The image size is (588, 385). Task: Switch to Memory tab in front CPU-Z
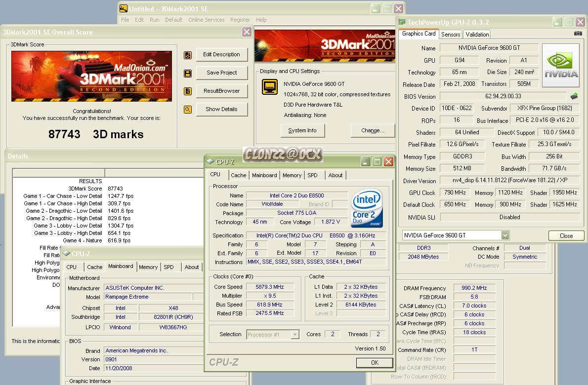point(292,175)
